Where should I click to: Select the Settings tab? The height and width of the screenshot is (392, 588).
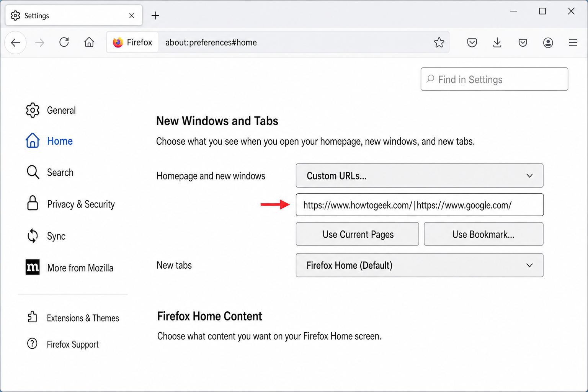click(74, 15)
